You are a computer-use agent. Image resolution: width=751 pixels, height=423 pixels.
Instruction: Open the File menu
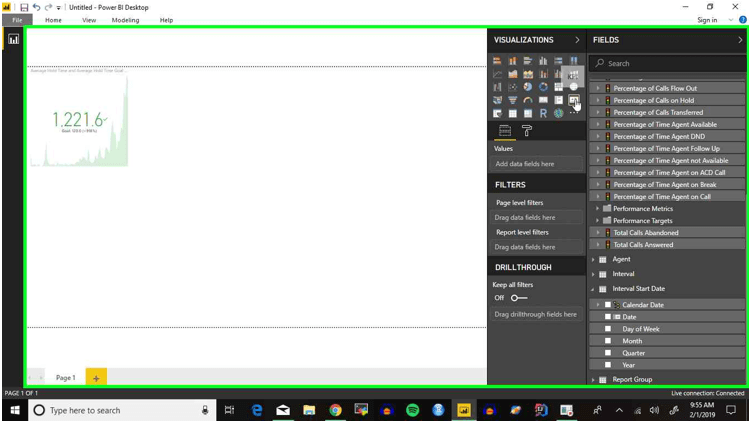tap(17, 20)
